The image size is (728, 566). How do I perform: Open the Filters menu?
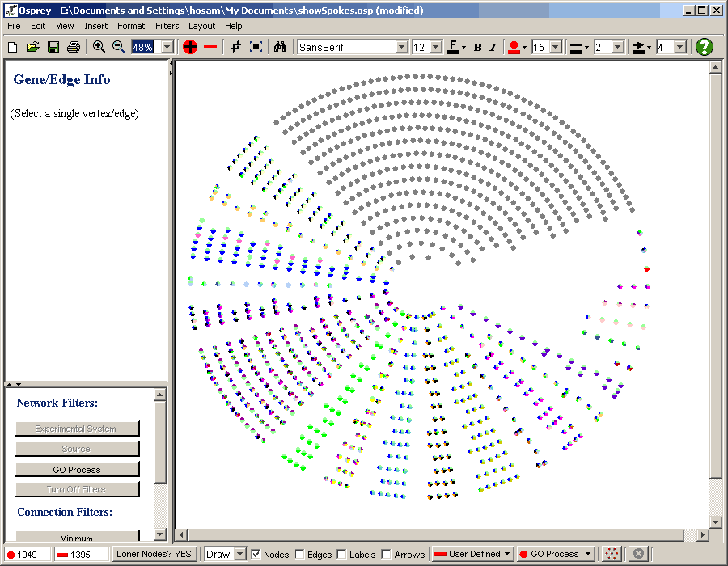[167, 26]
